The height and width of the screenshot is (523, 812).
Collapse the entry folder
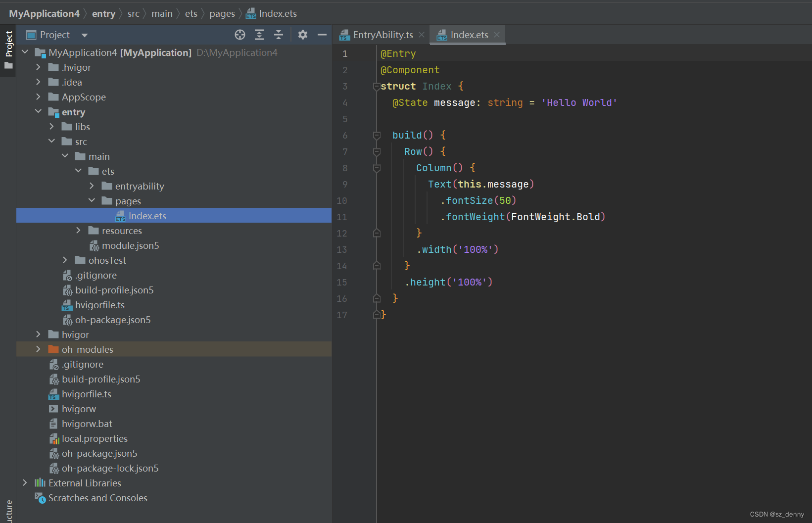39,111
